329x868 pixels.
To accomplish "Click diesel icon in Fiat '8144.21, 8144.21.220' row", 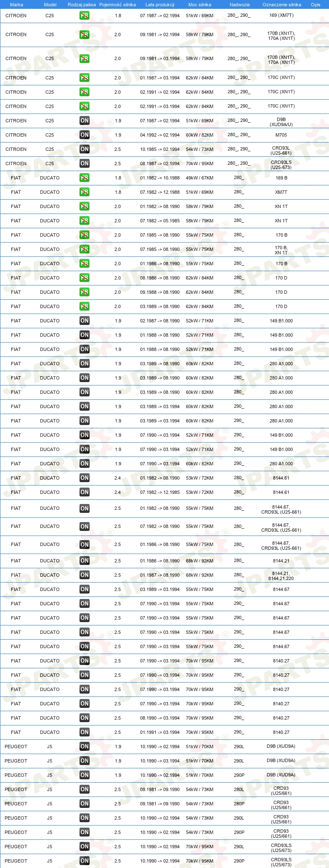I will click(x=84, y=575).
